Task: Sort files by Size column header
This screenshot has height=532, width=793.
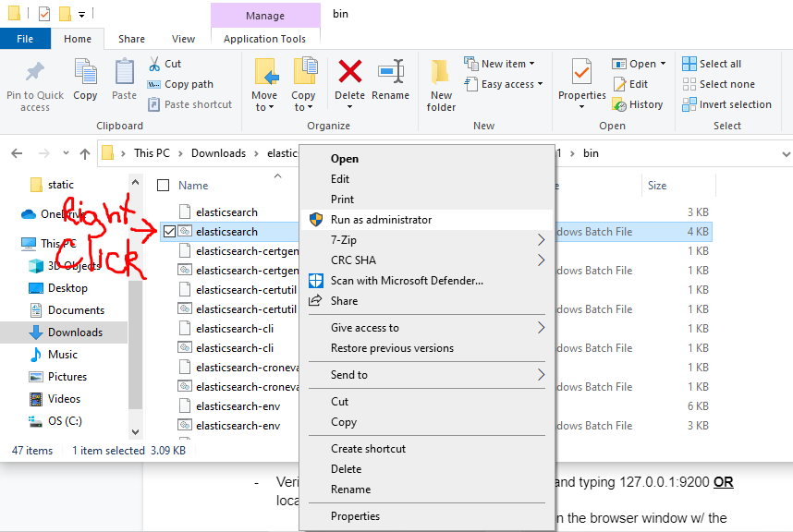Action: pos(657,186)
